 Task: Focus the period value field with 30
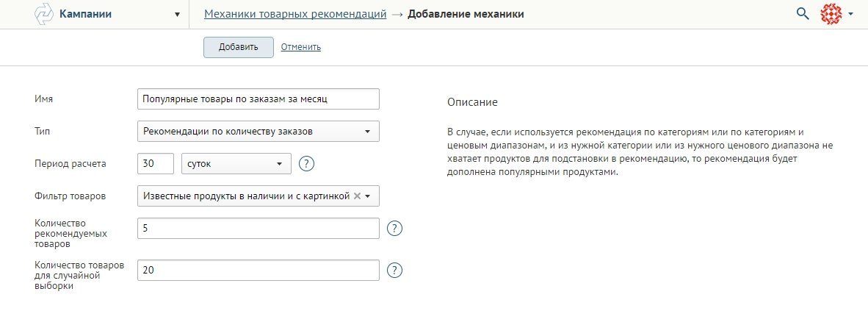coord(156,164)
